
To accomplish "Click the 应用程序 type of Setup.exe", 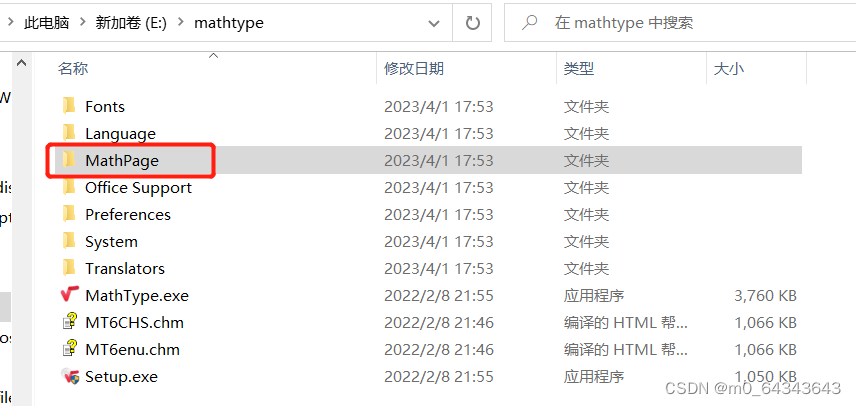I will [x=594, y=377].
